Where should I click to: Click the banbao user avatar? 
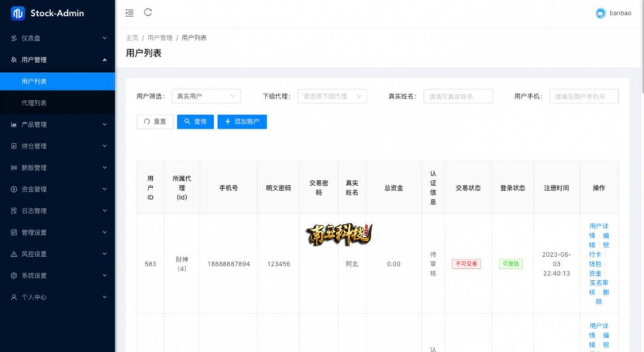pyautogui.click(x=601, y=13)
